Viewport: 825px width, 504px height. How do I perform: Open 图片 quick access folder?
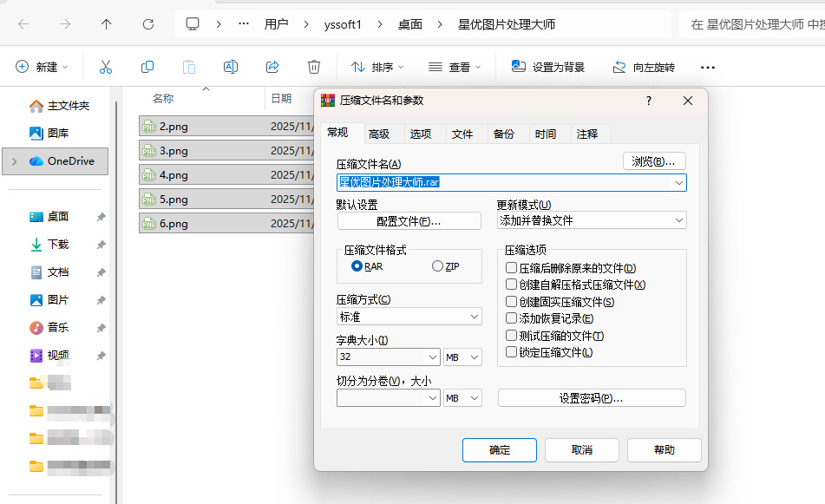click(x=49, y=300)
